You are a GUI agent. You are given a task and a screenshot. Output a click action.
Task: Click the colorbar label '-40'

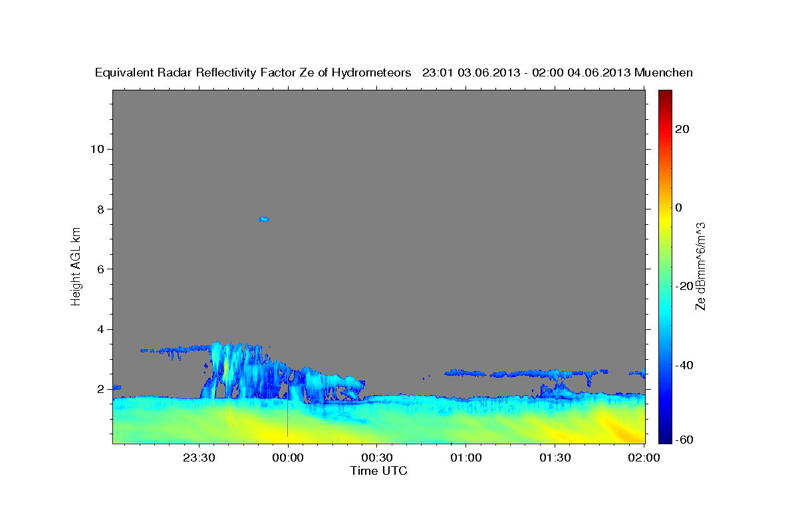685,364
